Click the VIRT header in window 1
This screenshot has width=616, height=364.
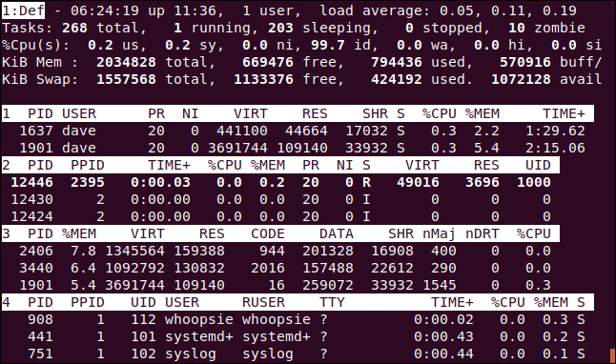(x=251, y=113)
